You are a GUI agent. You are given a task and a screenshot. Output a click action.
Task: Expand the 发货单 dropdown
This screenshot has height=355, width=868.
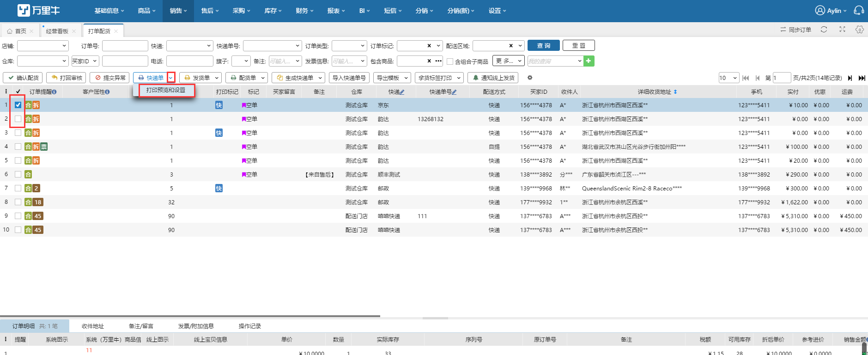(217, 78)
